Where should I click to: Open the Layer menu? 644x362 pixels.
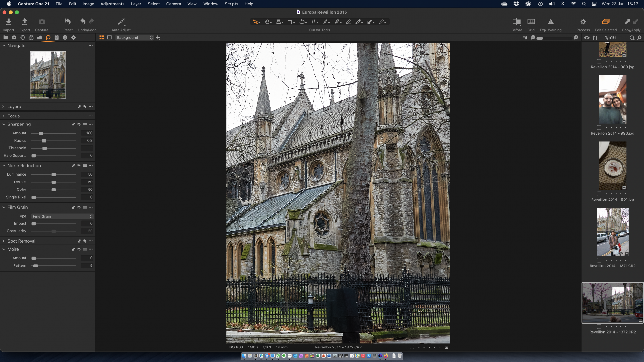136,4
